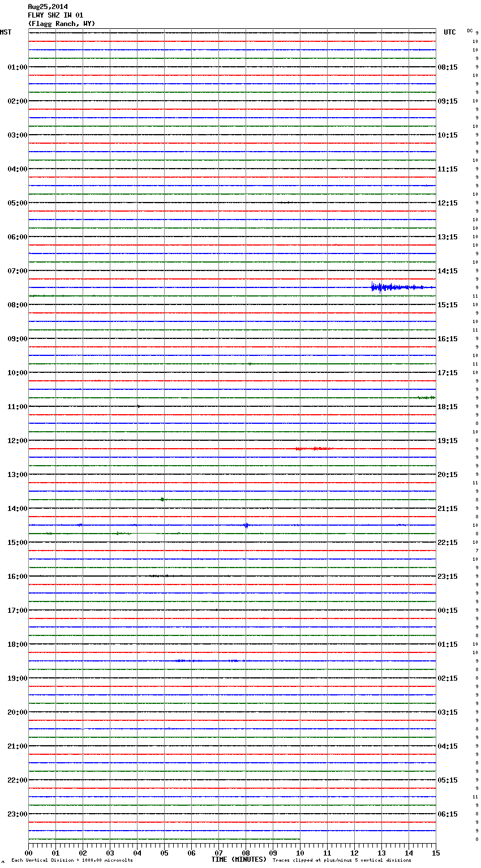Click the MST label '09:00'
Screen dimensions: 481x868
point(18,339)
